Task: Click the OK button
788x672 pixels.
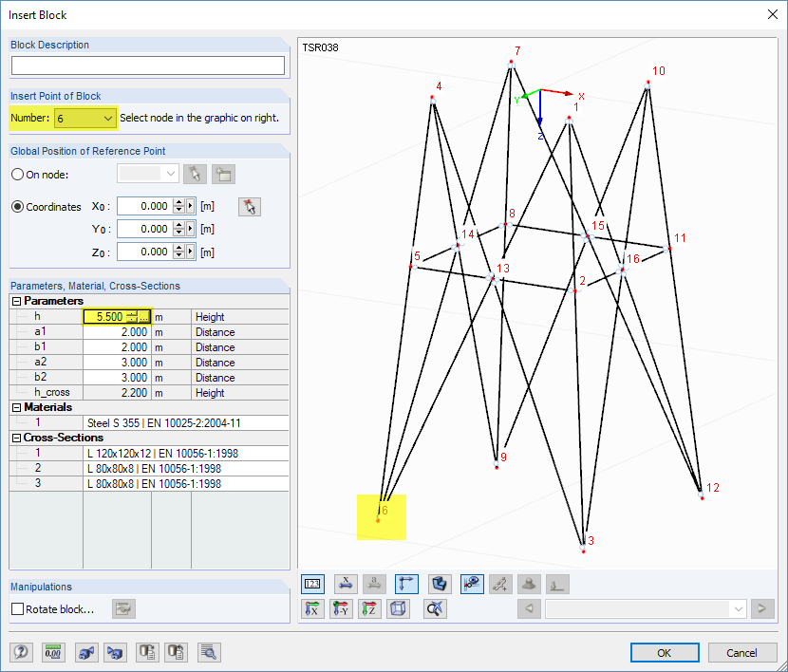Action: tap(665, 652)
